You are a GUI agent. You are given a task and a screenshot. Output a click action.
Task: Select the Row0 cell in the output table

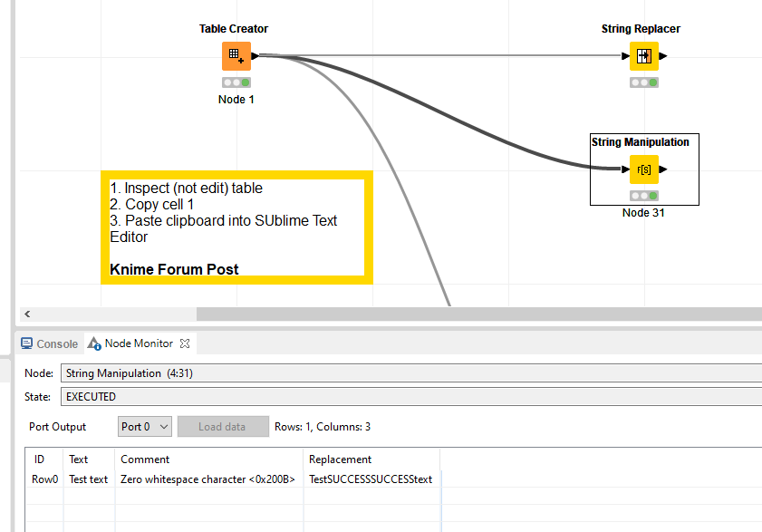[43, 479]
